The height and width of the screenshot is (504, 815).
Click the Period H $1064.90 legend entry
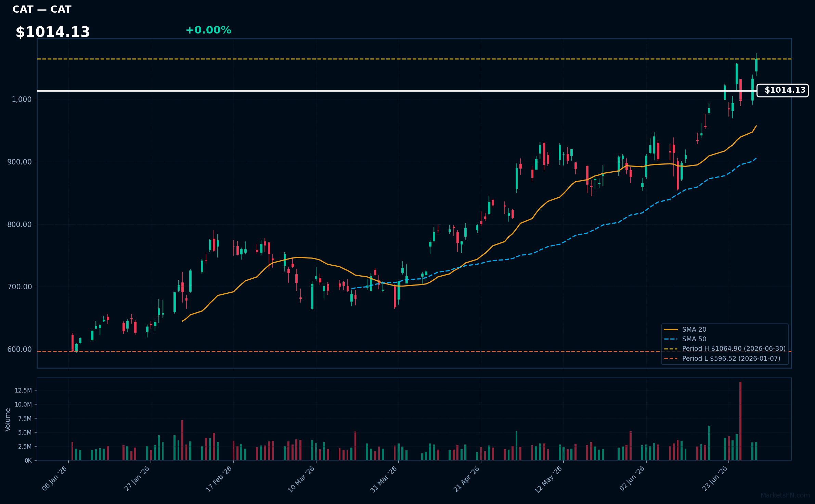click(725, 349)
